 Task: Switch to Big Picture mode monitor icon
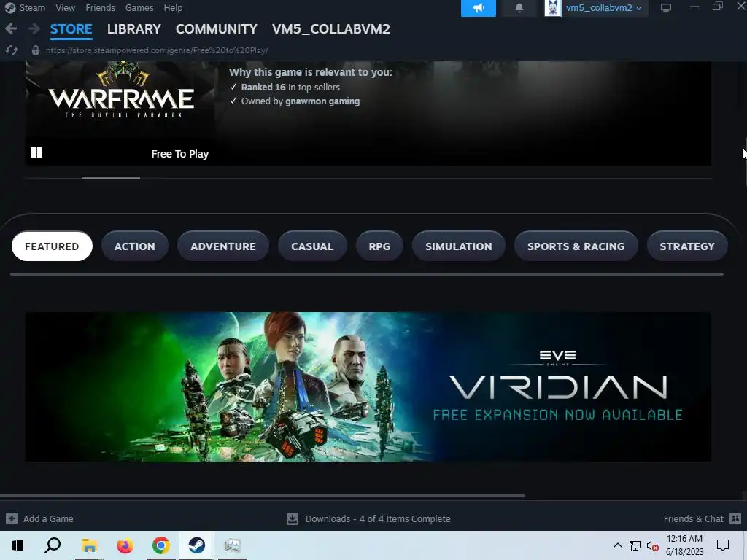666,7
